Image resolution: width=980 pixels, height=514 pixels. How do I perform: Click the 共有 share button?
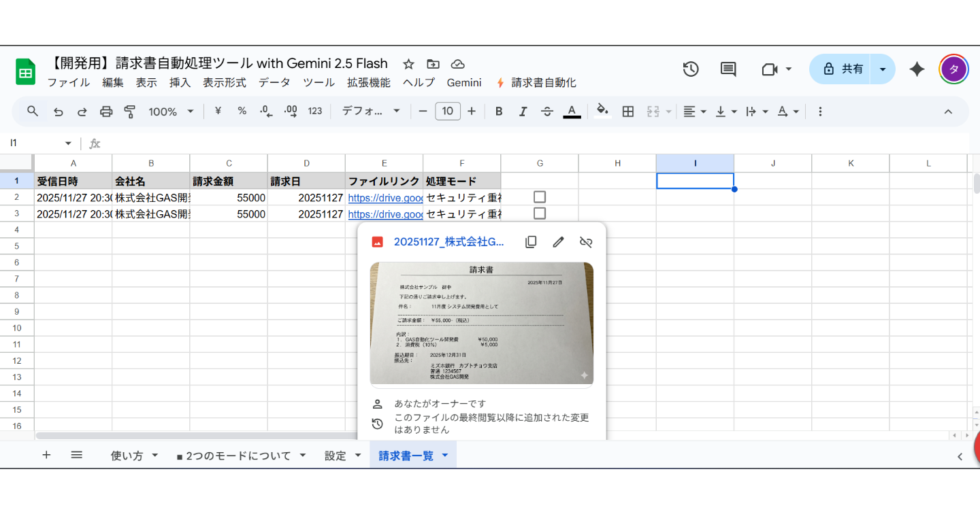(845, 69)
